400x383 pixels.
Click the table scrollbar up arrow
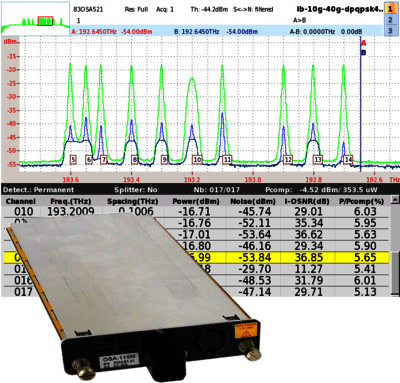(x=395, y=199)
